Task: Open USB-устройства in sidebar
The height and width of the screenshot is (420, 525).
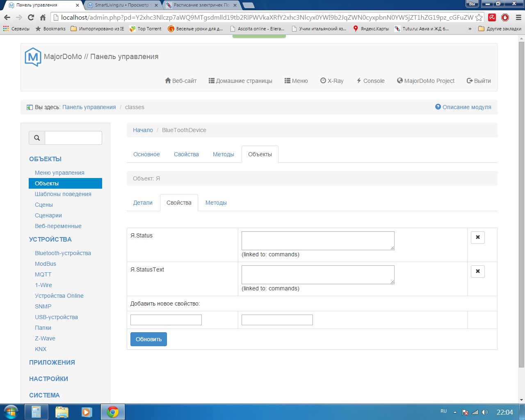Action: click(x=56, y=317)
